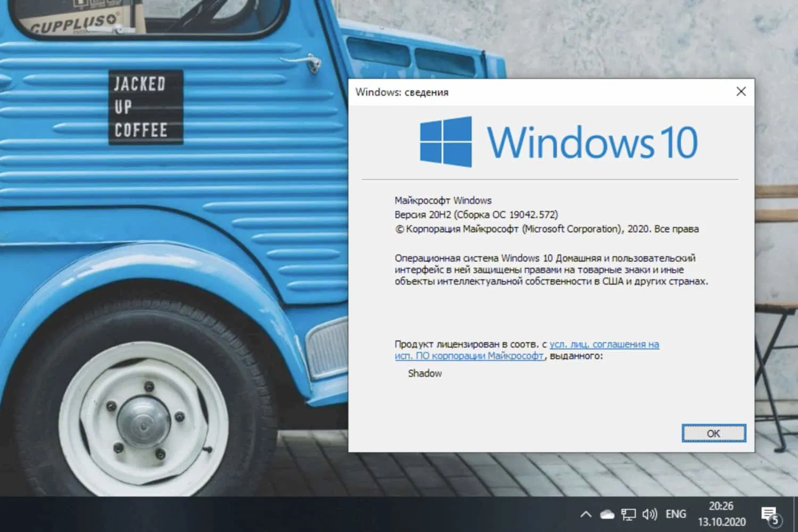Click the network status tray icon
The height and width of the screenshot is (532, 798).
pos(628,514)
